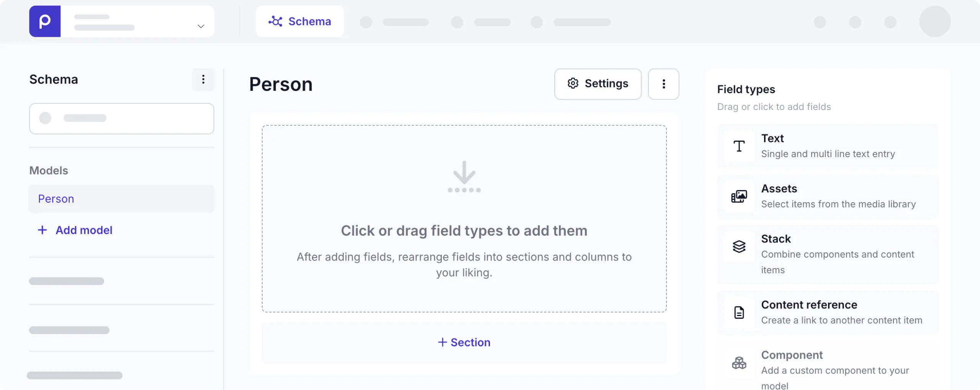Click the Settings gear icon

coord(573,84)
